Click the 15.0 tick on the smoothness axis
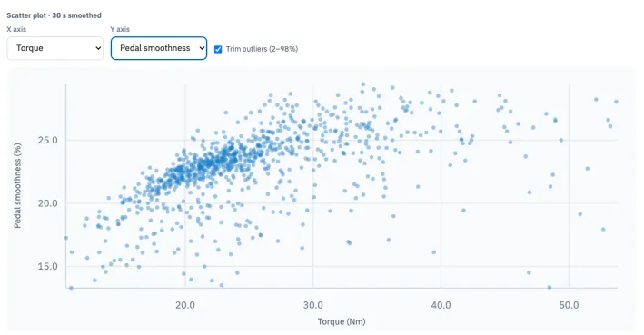Screen dimensions: 644x335 click(x=47, y=266)
